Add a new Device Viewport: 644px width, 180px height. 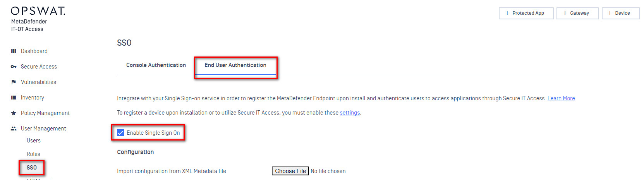tap(620, 13)
